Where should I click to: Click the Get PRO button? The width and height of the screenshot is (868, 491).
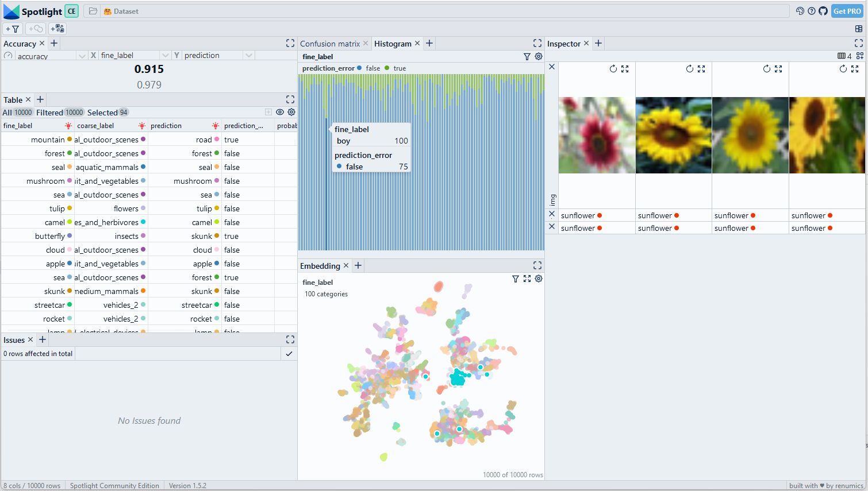847,11
